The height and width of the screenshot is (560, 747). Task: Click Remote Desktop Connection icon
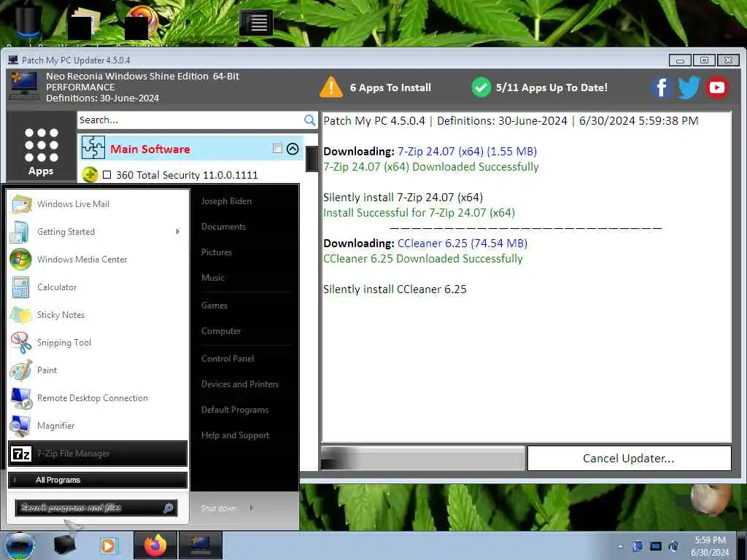[x=21, y=398]
